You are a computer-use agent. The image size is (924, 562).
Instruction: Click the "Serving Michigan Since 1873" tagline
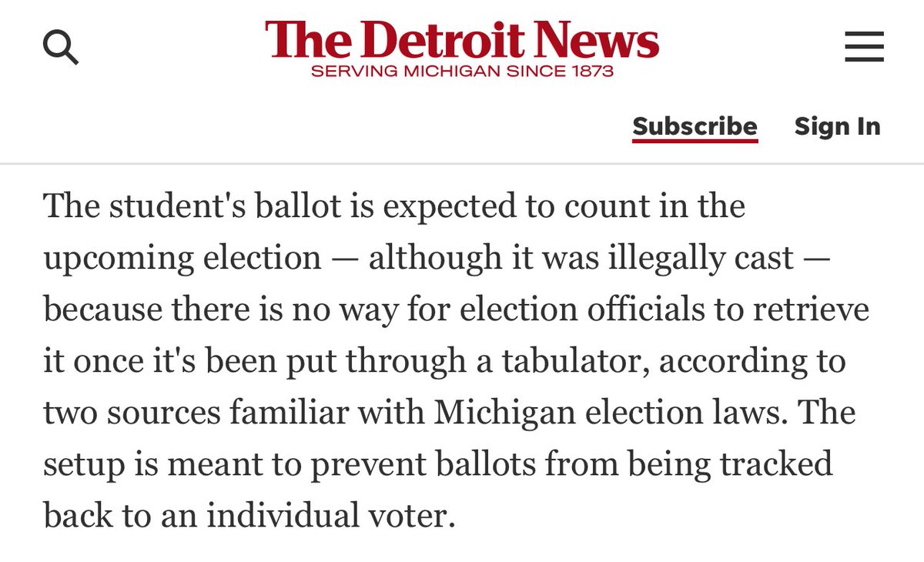click(x=462, y=72)
